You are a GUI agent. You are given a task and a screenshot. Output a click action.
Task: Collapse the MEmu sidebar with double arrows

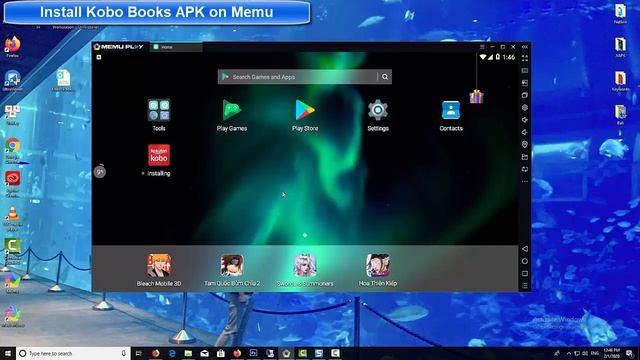pyautogui.click(x=525, y=47)
